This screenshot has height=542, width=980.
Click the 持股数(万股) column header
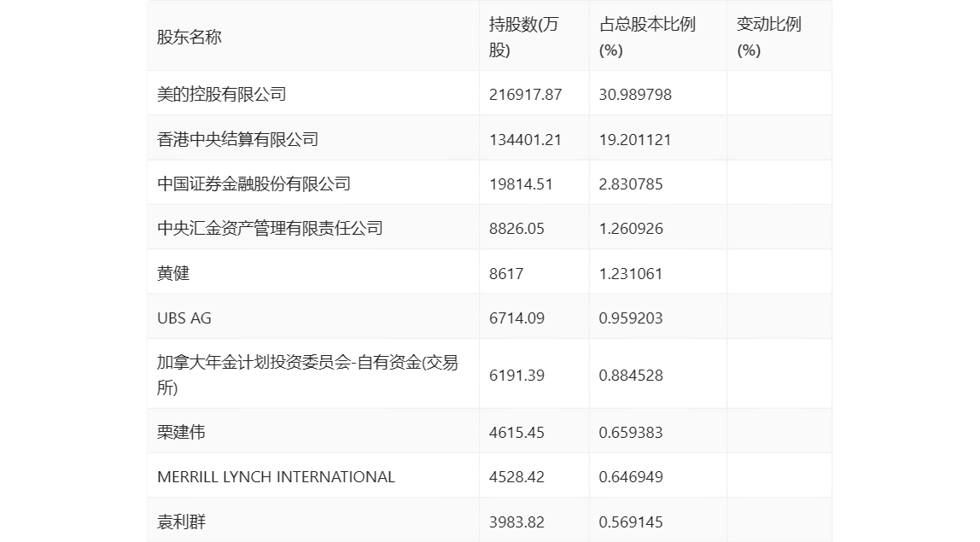click(523, 38)
